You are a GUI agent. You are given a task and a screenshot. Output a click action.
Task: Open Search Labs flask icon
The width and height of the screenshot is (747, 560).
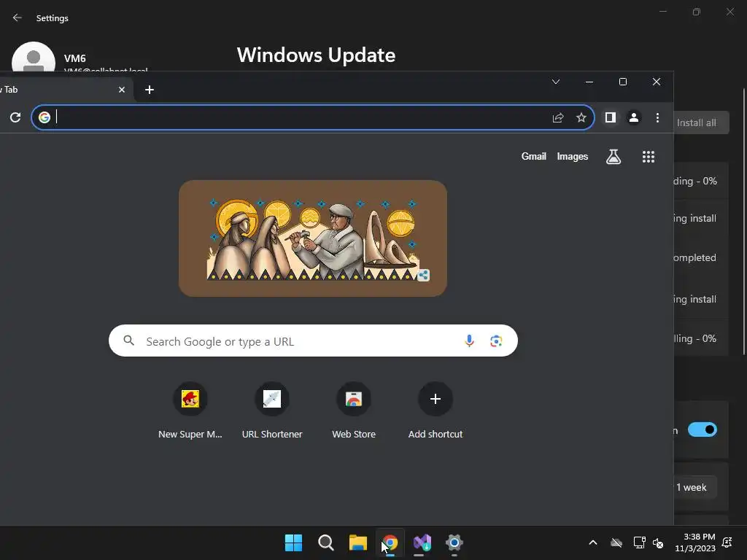tap(613, 156)
